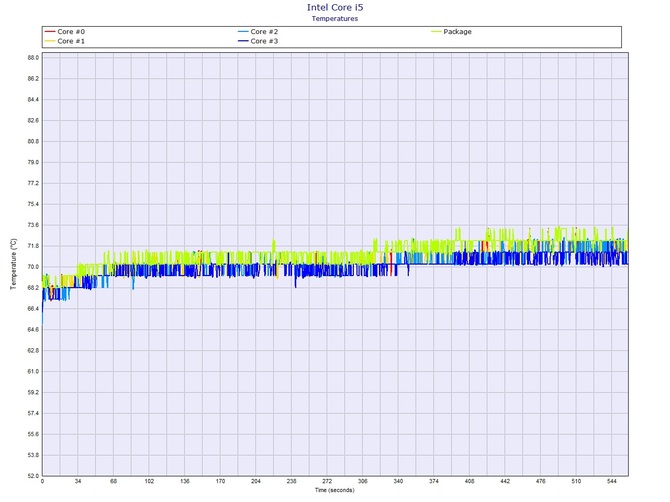
Task: Click the Package legend entry
Action: point(452,32)
